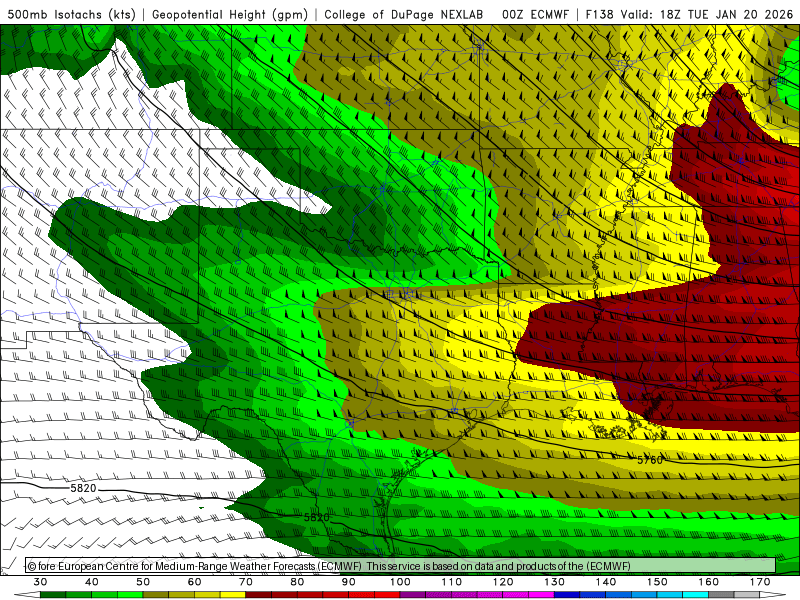Click the dark purple color bar segment at 100
Image resolution: width=800 pixels, height=600 pixels.
pyautogui.click(x=413, y=595)
